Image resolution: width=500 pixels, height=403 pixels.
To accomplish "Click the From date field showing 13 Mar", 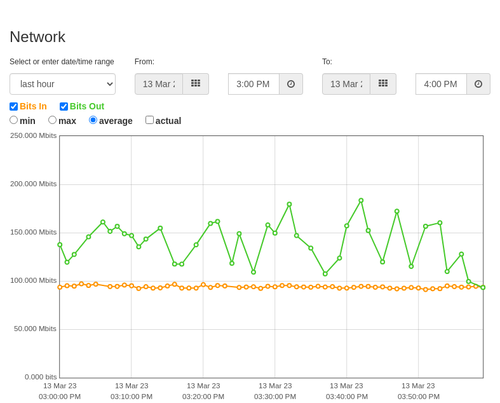I will pos(159,84).
